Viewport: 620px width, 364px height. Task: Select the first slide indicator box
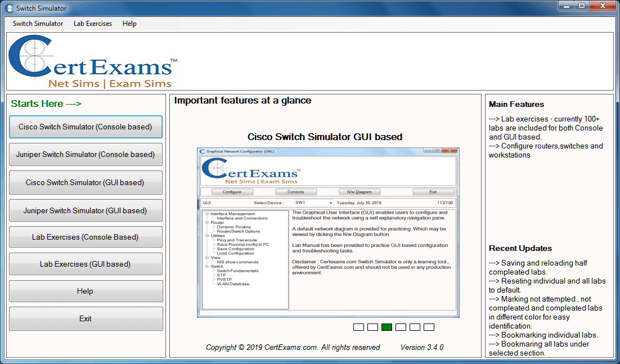(358, 327)
